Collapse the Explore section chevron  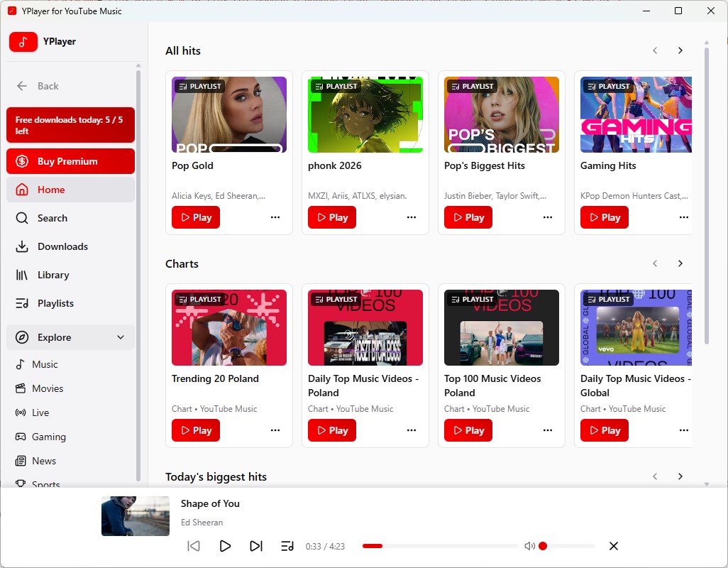point(121,337)
